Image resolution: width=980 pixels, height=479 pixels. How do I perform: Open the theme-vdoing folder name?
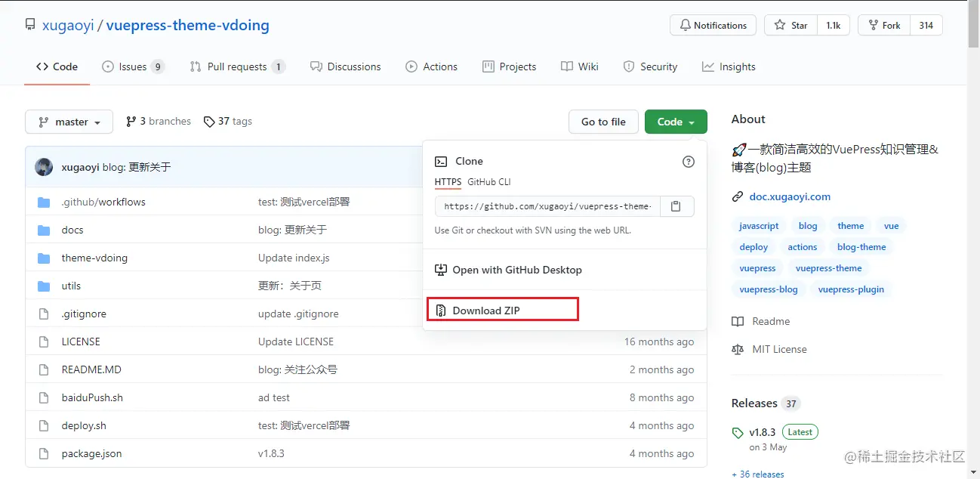pos(94,258)
